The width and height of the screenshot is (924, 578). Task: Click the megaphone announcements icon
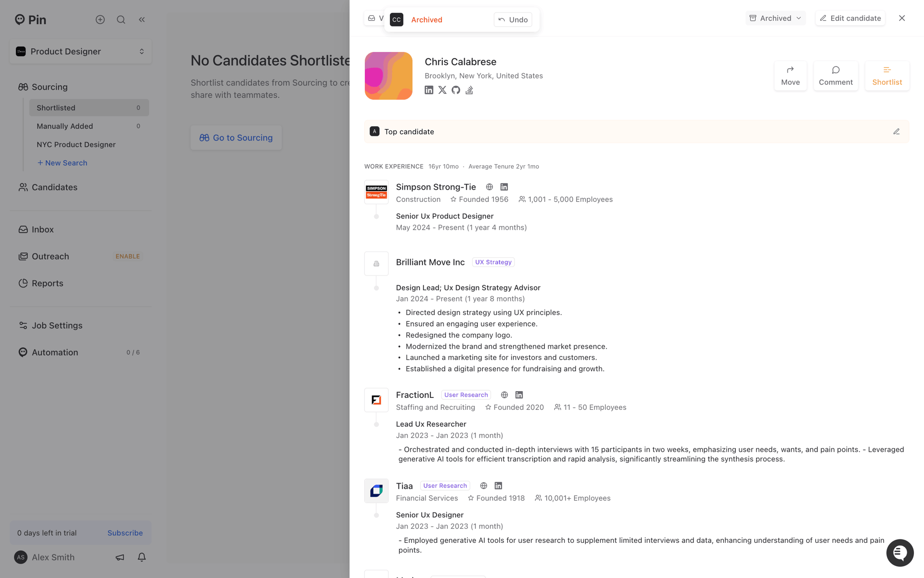[120, 557]
